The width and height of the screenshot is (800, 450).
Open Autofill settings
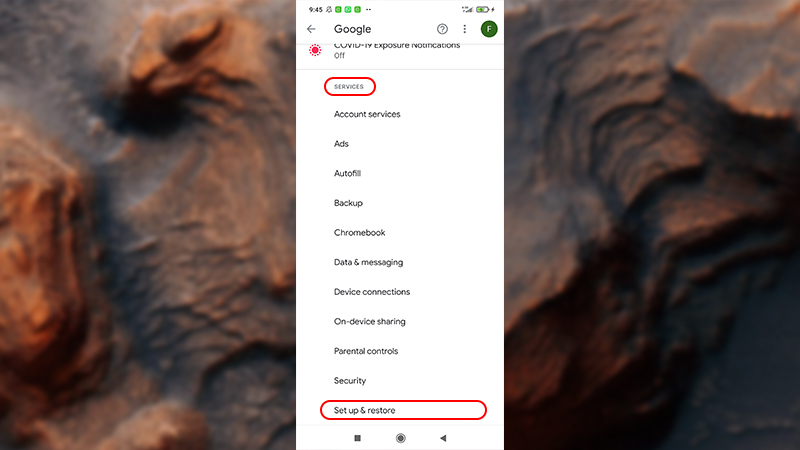tap(400, 173)
